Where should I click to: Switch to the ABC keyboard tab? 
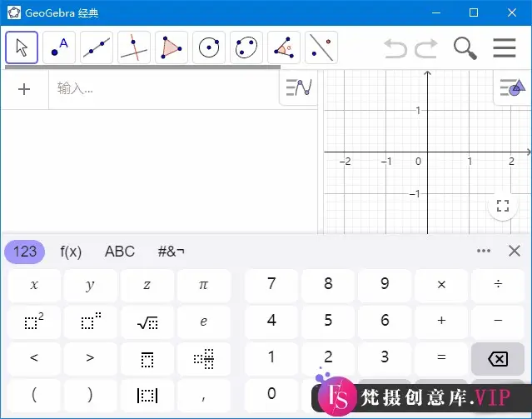(x=120, y=252)
